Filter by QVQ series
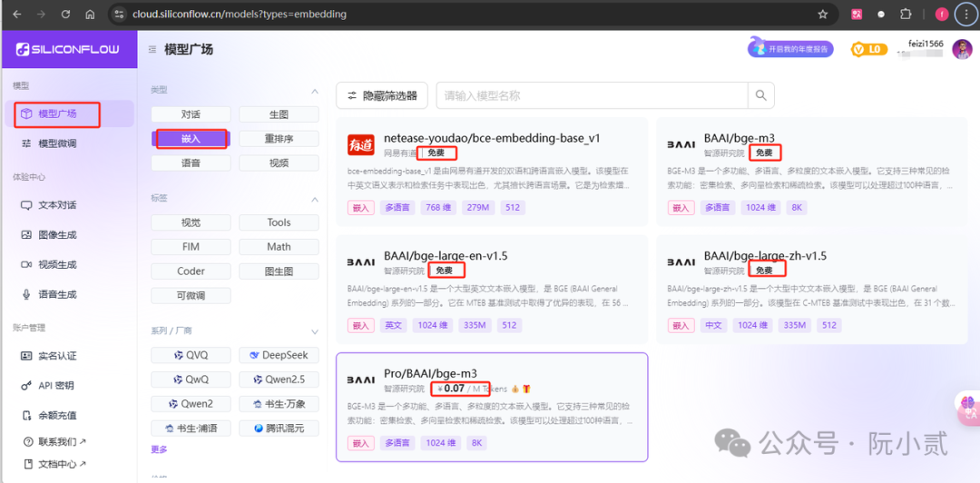Screen dimensions: 980x483 [191, 355]
